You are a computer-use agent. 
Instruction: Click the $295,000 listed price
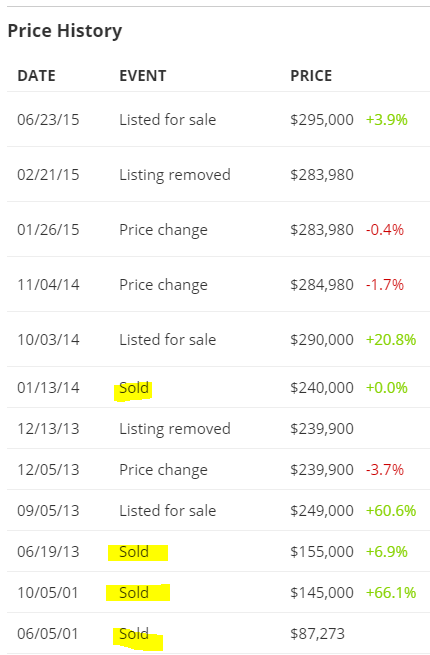322,119
